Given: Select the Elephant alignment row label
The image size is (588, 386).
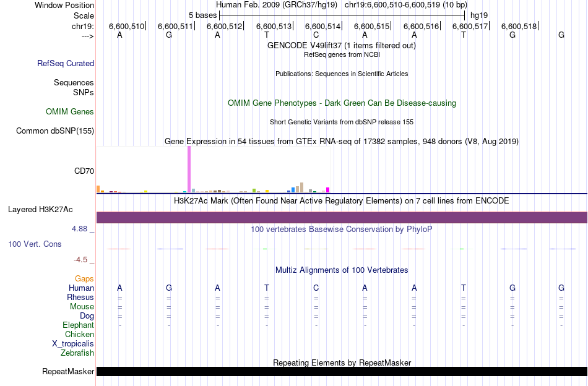Looking at the screenshot, I should coord(78,325).
